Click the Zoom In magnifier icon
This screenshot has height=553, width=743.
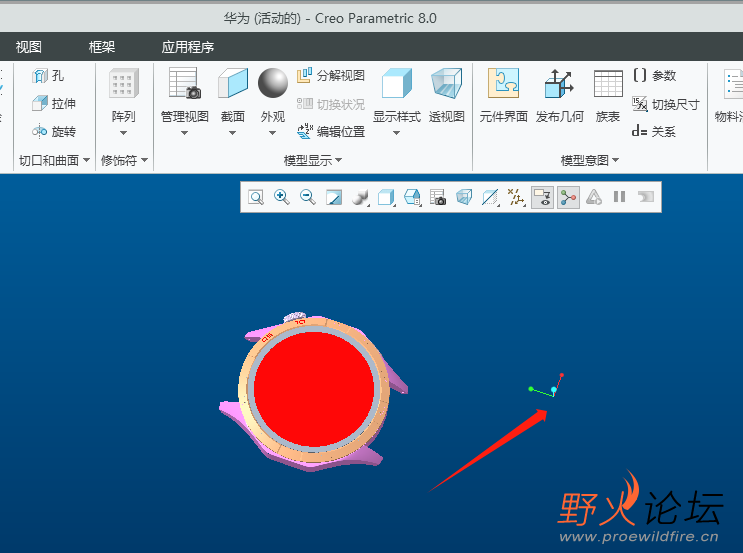click(x=282, y=197)
